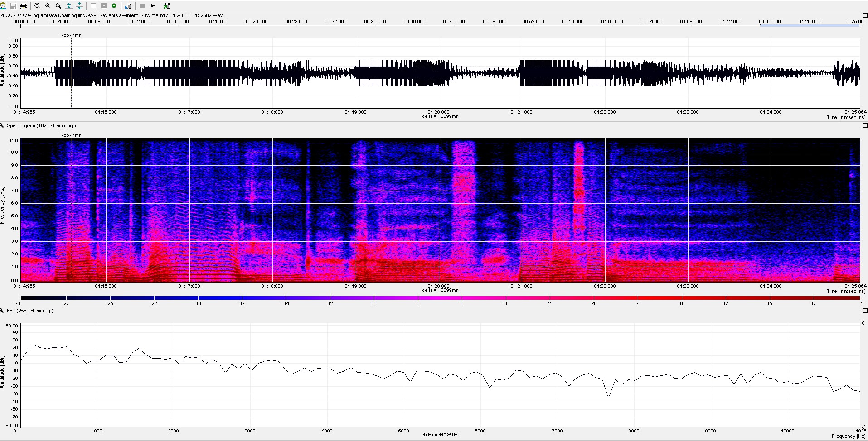The height and width of the screenshot is (441, 868).
Task: Click the waveform at 01:19:000
Action: click(356, 72)
